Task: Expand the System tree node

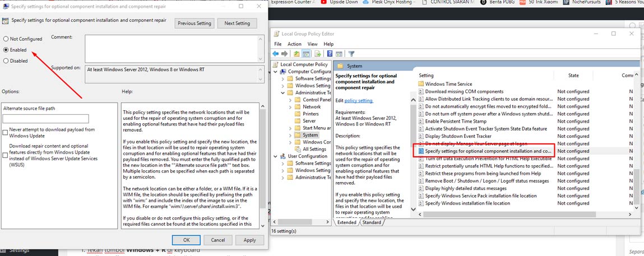Action: 290,135
